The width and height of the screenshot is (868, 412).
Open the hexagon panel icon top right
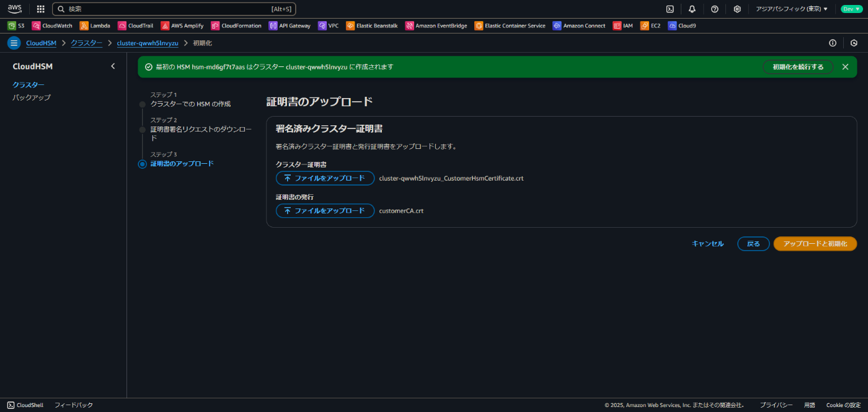pyautogui.click(x=854, y=43)
